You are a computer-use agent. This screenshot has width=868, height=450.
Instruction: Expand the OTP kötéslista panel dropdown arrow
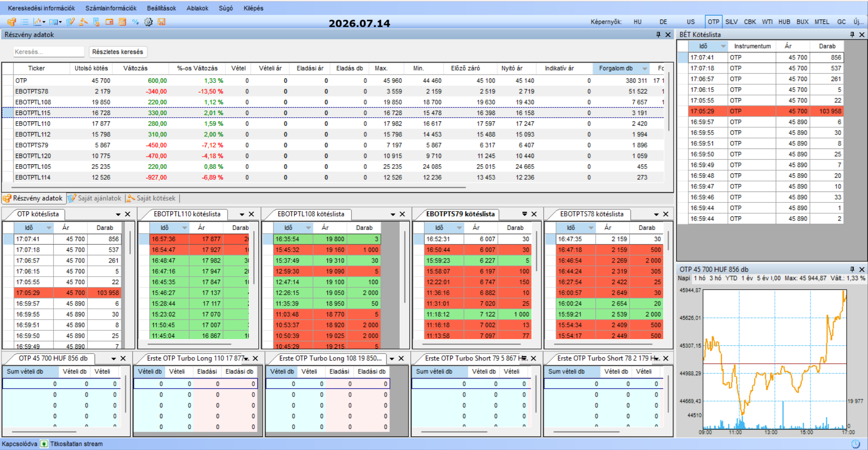point(118,214)
